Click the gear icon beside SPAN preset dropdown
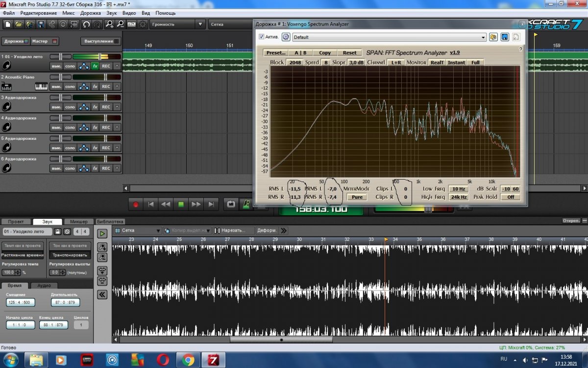 (286, 37)
